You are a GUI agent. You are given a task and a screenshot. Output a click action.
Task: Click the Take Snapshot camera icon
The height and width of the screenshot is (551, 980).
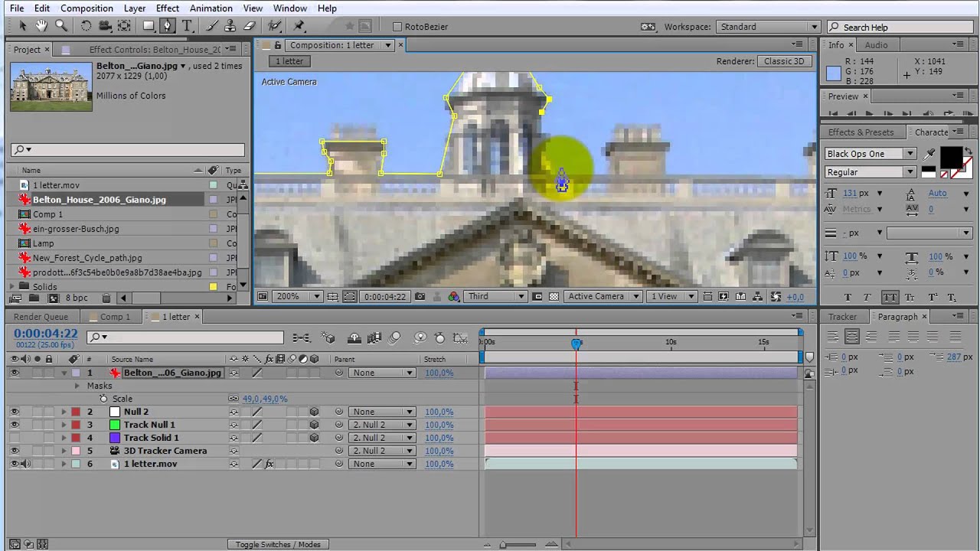pos(421,296)
